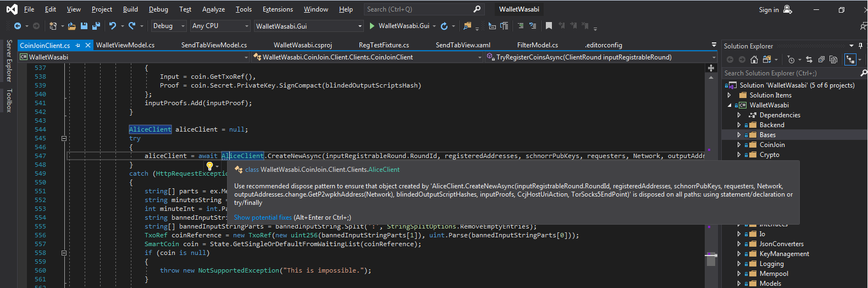Screen dimensions: 868x288
Task: Open the Build menu
Action: (x=130, y=9)
